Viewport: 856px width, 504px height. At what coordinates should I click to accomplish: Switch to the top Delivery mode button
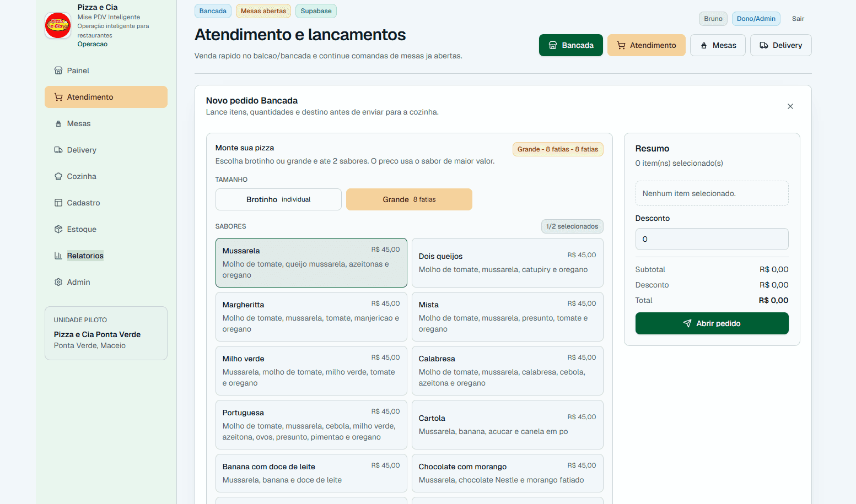tap(781, 45)
